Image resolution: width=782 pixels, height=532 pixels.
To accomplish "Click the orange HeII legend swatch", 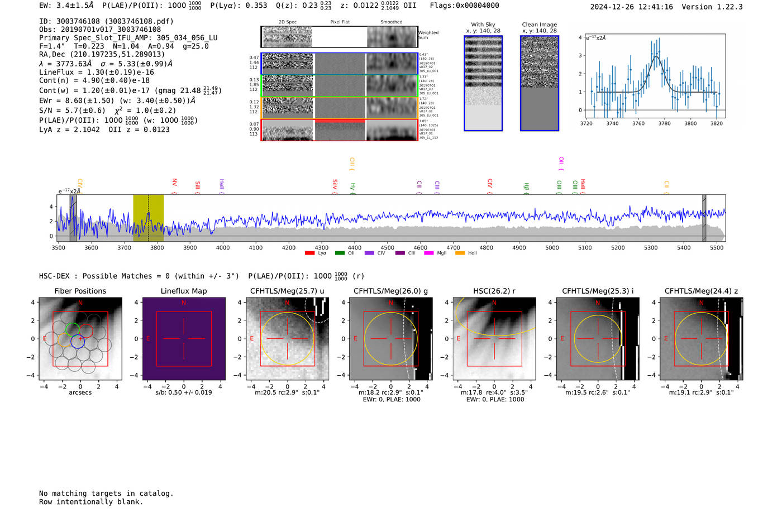I will point(460,253).
